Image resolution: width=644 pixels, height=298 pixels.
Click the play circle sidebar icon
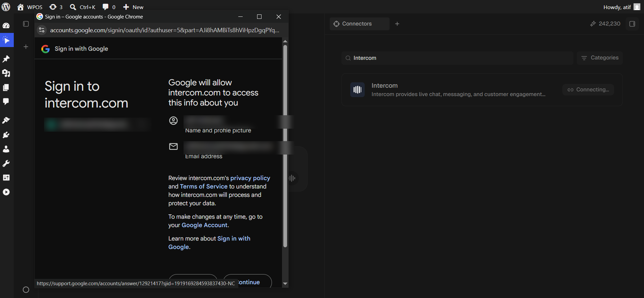pos(6,192)
